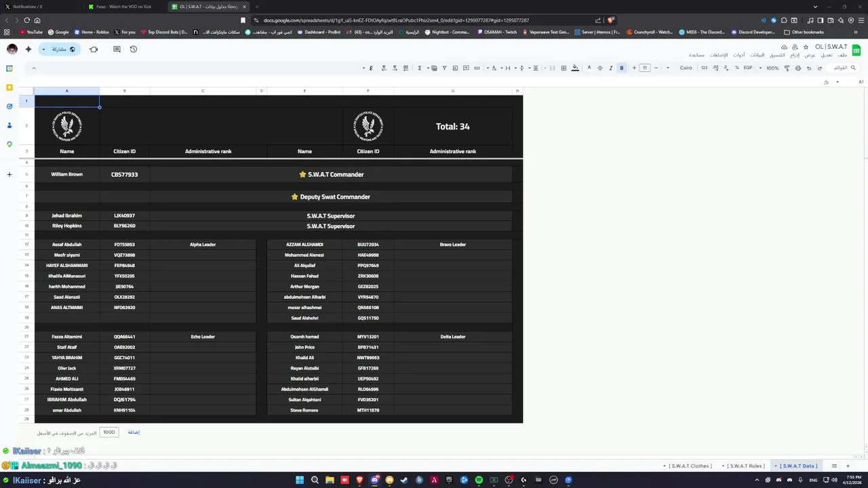The image size is (868, 488).
Task: Open the share button
Action: [x=64, y=49]
